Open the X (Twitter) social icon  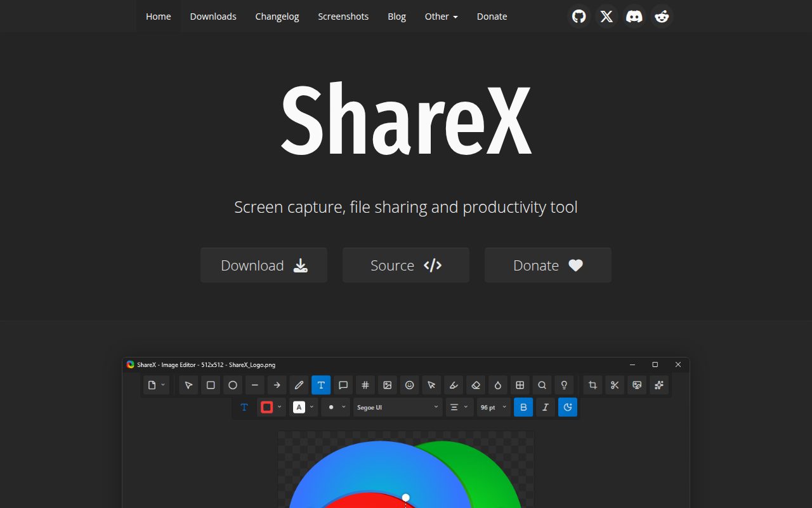pos(607,17)
